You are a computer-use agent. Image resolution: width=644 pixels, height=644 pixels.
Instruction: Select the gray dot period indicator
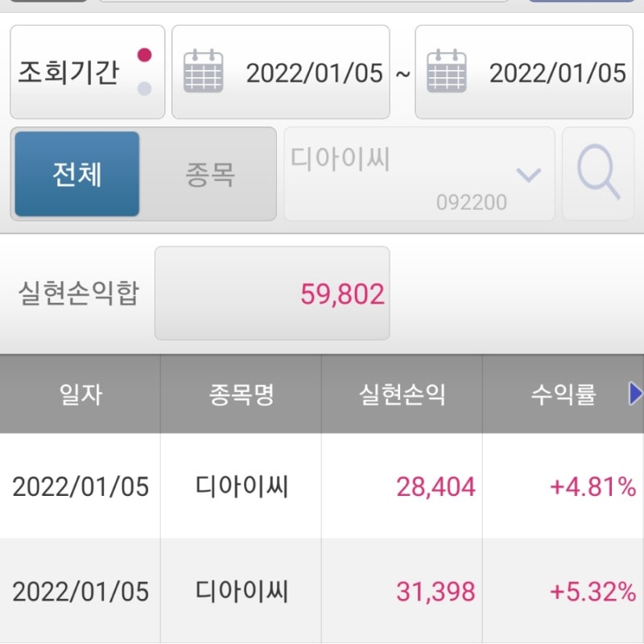pyautogui.click(x=144, y=89)
